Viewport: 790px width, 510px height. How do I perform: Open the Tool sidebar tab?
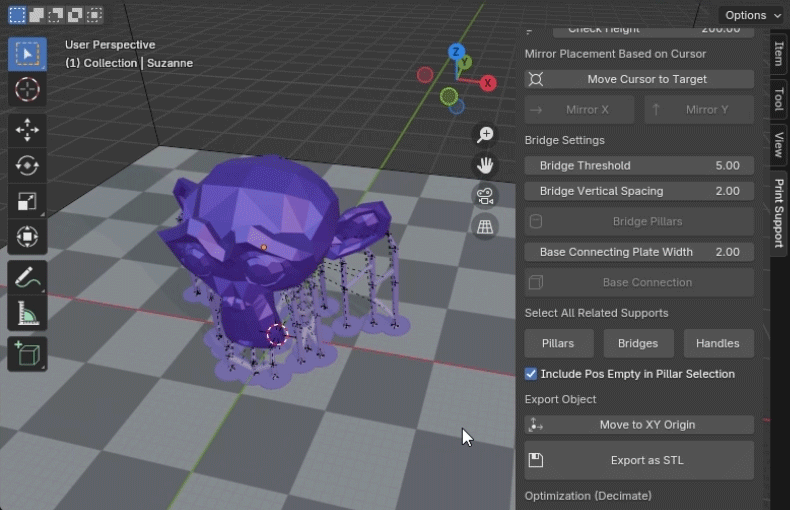point(779,99)
